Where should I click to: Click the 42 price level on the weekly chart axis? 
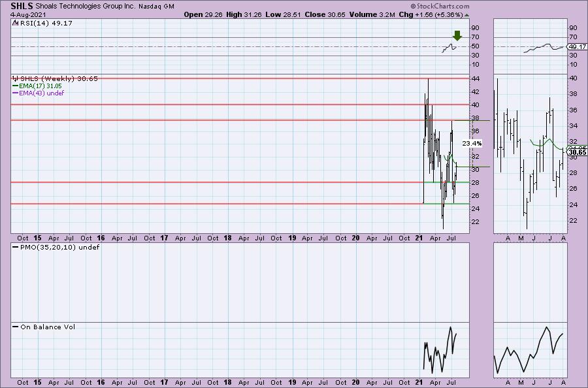tap(475, 92)
